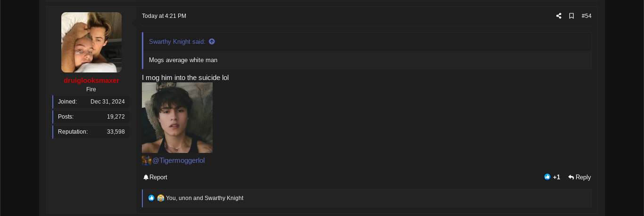Bookmark this post with the bookmark icon
The width and height of the screenshot is (644, 216).
[x=571, y=16]
